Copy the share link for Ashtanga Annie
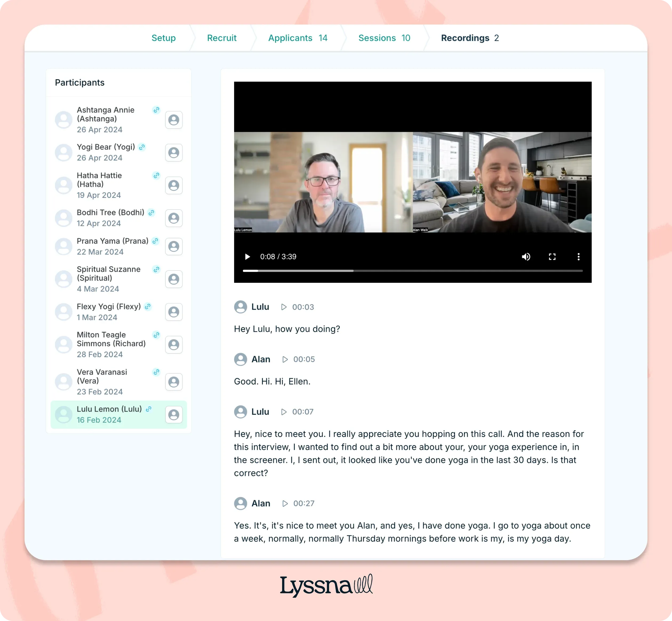 [x=156, y=110]
